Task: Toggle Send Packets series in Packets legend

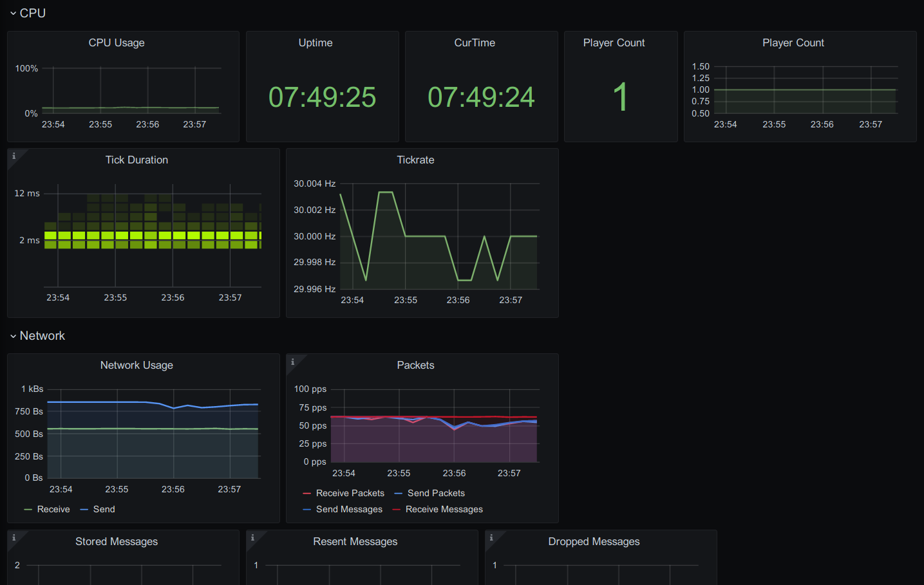Action: (436, 493)
